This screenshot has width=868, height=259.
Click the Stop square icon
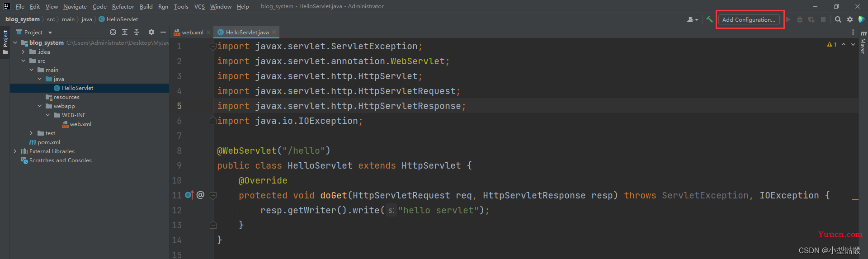pos(823,19)
